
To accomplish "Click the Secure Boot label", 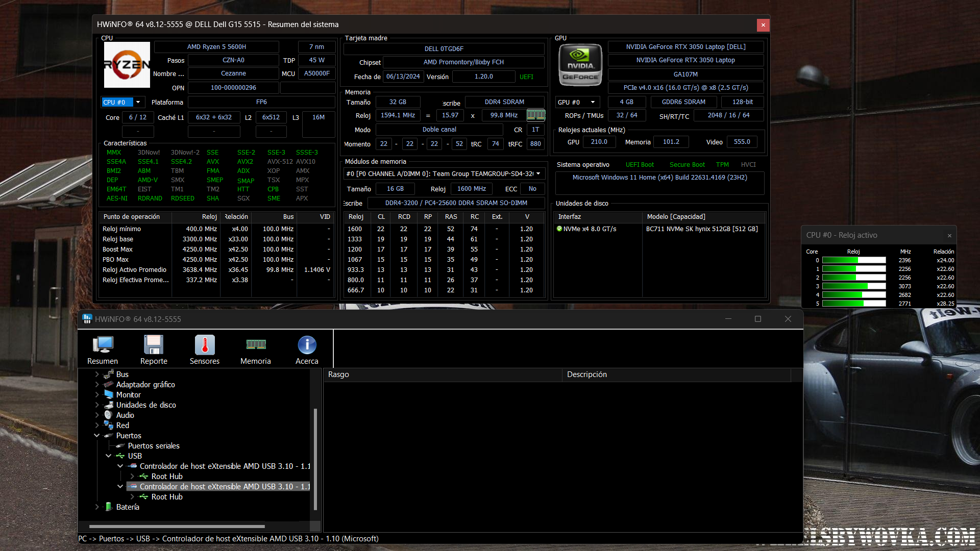I will coord(687,165).
